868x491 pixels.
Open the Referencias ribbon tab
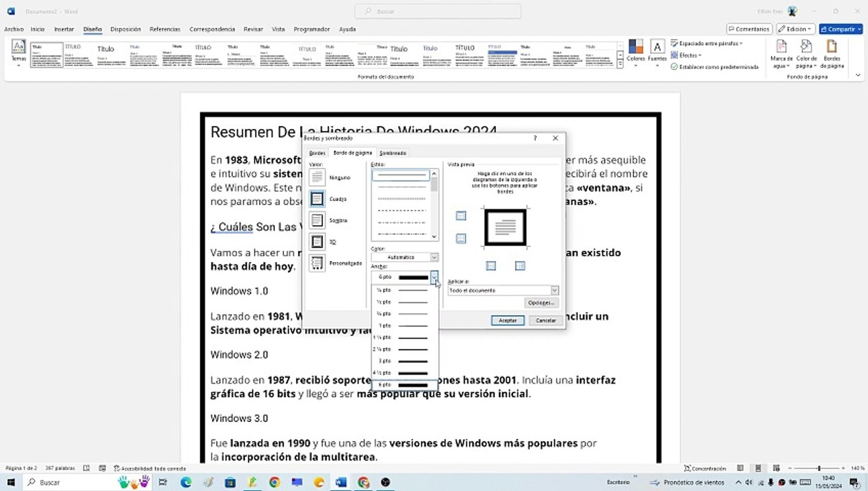(x=165, y=29)
